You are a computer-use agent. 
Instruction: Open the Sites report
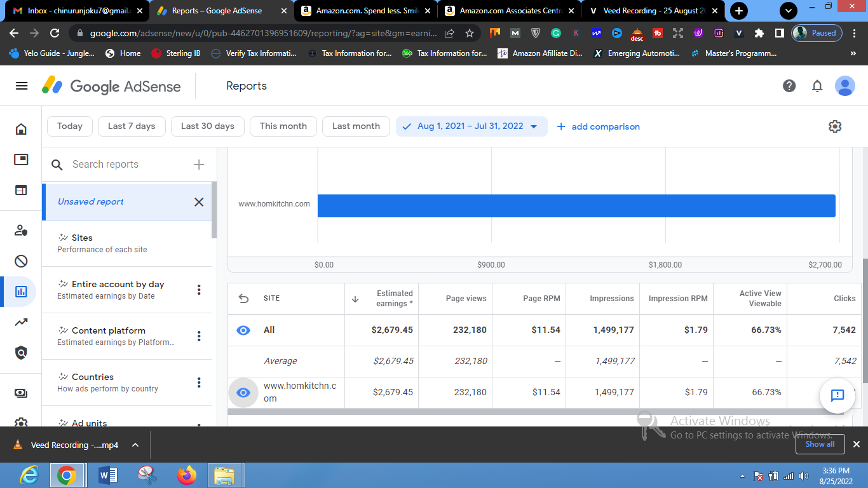click(x=126, y=243)
